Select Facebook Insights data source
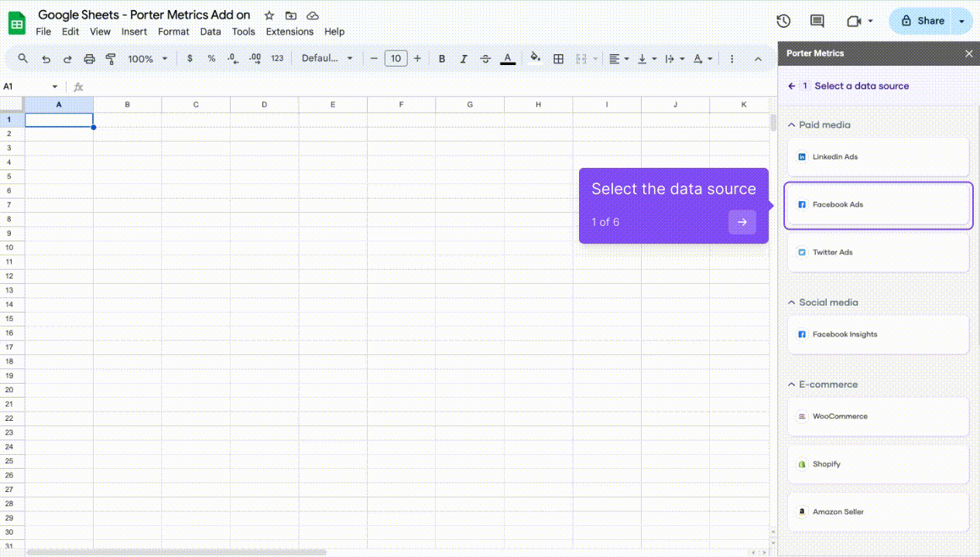 (878, 334)
